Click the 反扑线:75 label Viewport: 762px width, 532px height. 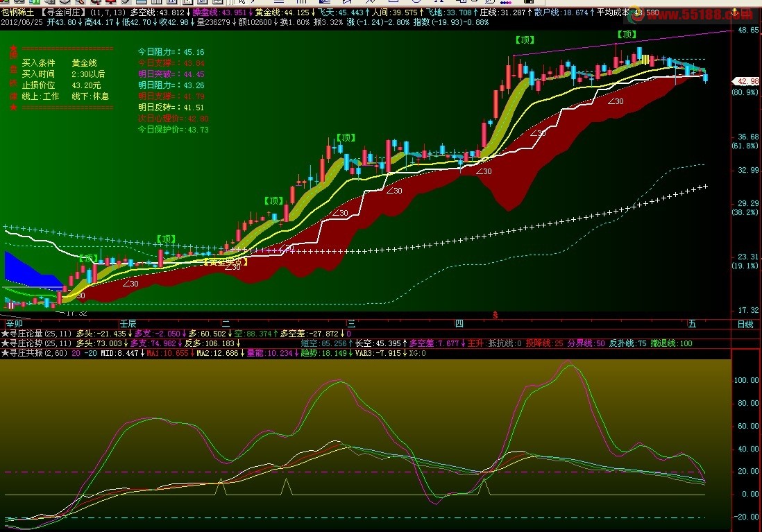point(628,343)
